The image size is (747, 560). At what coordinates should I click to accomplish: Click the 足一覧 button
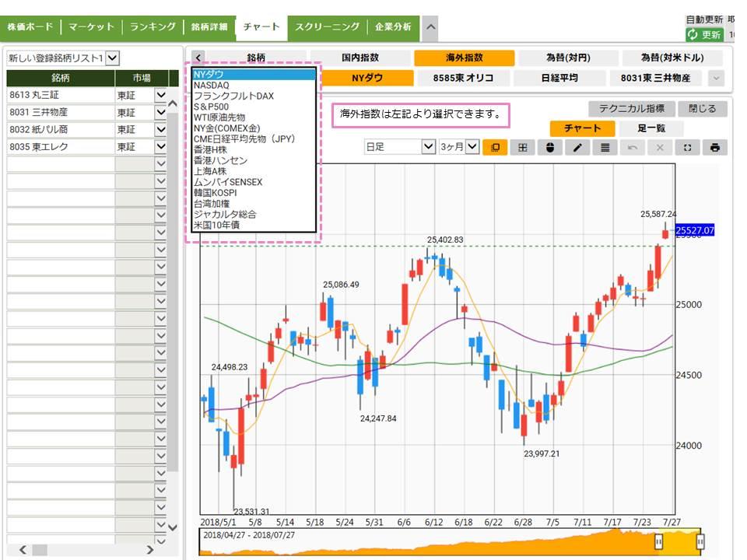(x=649, y=128)
